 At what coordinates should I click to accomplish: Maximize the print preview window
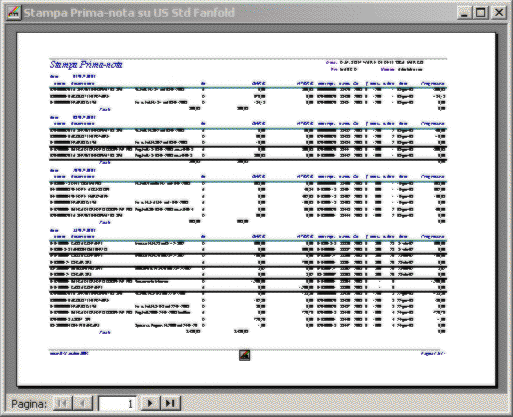(x=481, y=13)
